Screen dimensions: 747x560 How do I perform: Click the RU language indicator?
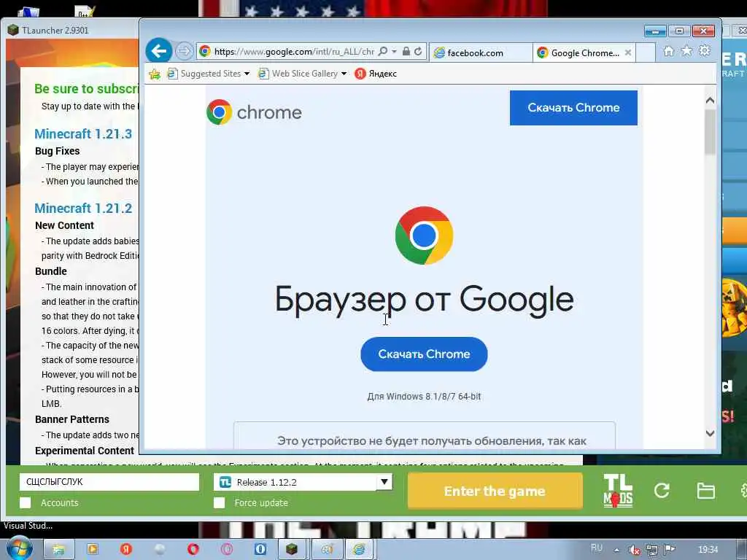[x=597, y=548]
